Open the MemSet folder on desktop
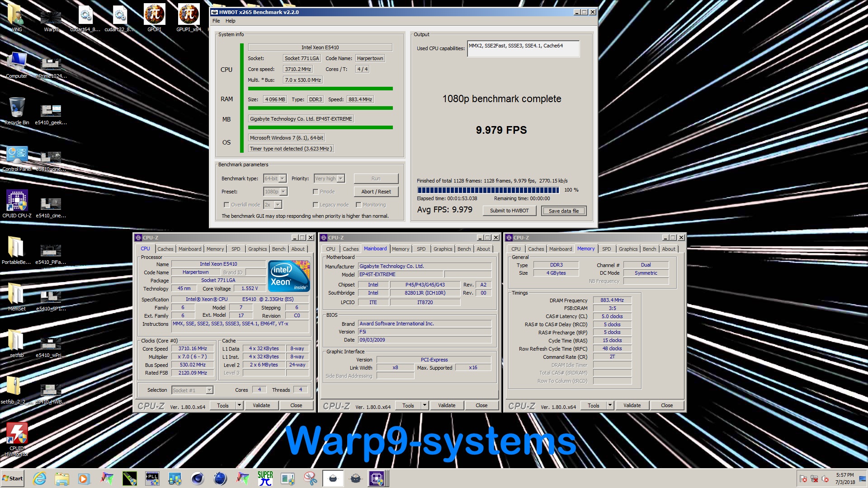 17,297
